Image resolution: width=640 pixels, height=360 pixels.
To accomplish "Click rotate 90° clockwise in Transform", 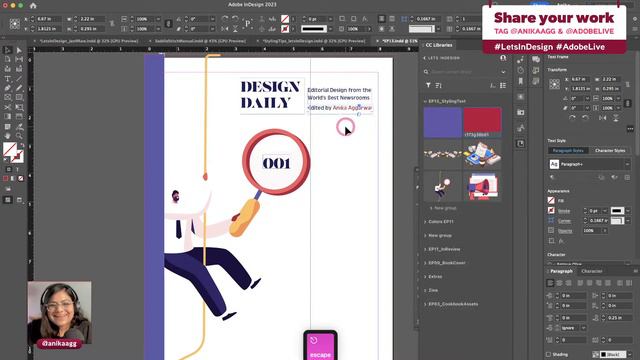I will [x=572, y=118].
